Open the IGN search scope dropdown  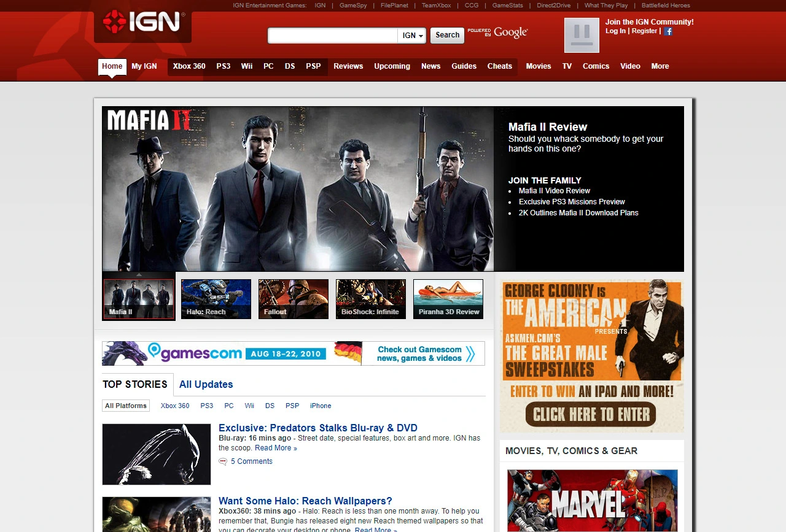(413, 36)
